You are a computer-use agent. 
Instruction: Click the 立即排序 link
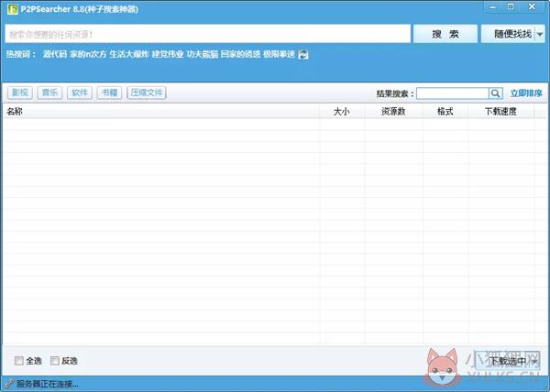(526, 93)
